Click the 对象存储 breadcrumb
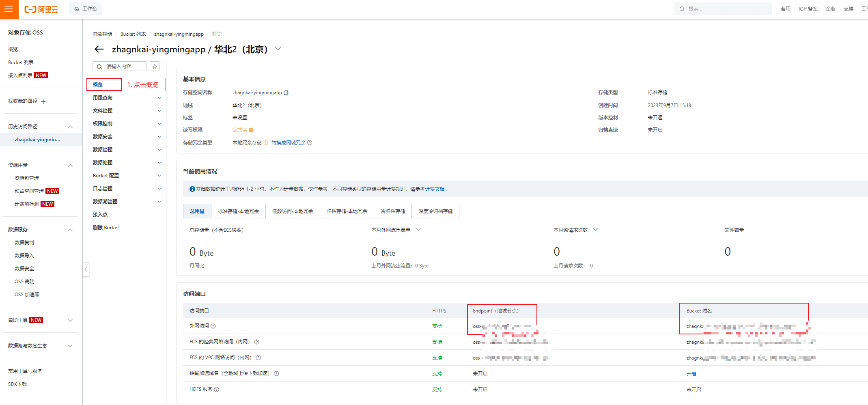868x405 pixels. pos(102,34)
